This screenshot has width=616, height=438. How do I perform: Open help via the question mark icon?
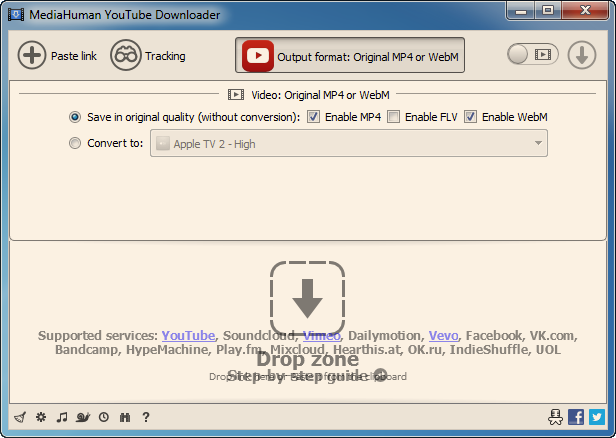coord(146,417)
